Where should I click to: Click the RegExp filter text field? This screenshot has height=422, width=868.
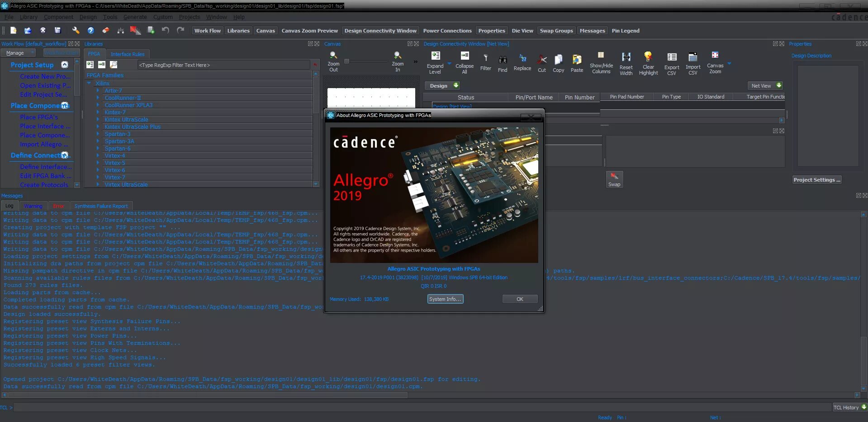pos(223,65)
